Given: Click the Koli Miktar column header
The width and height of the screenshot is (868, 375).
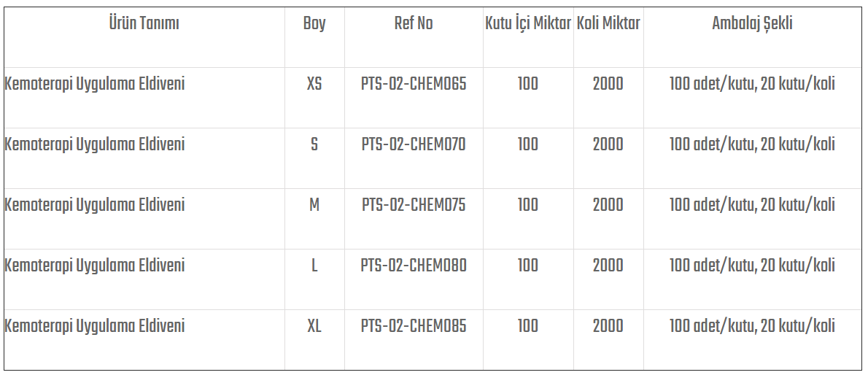Looking at the screenshot, I should (608, 23).
